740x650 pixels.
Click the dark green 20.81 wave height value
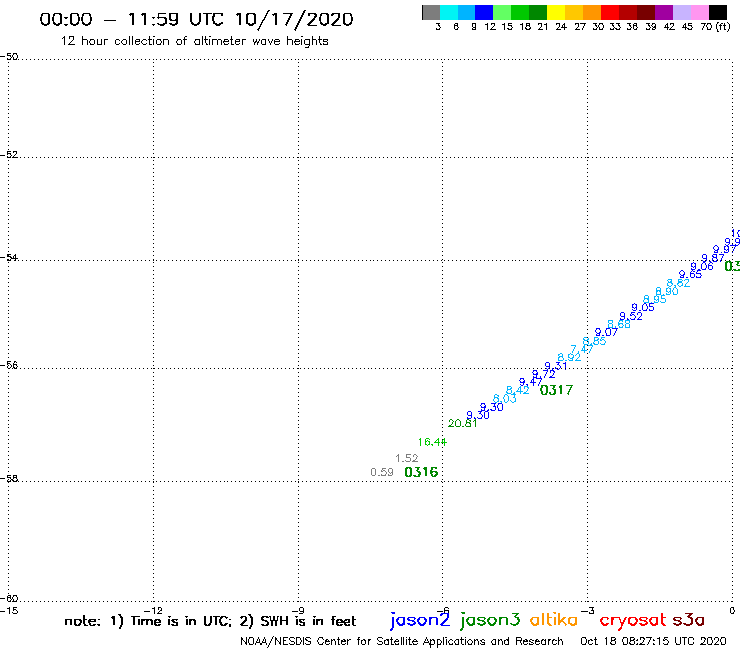[462, 423]
